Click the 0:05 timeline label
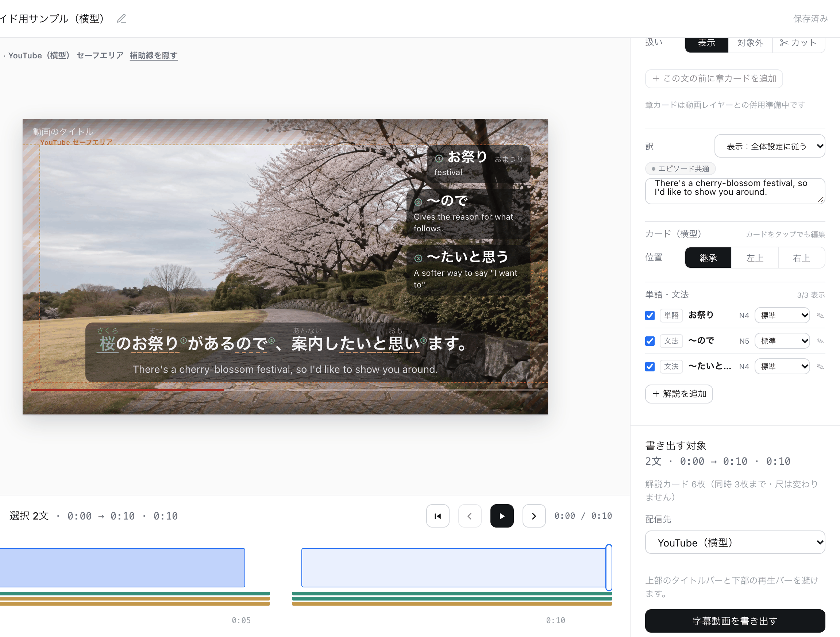 (x=241, y=620)
